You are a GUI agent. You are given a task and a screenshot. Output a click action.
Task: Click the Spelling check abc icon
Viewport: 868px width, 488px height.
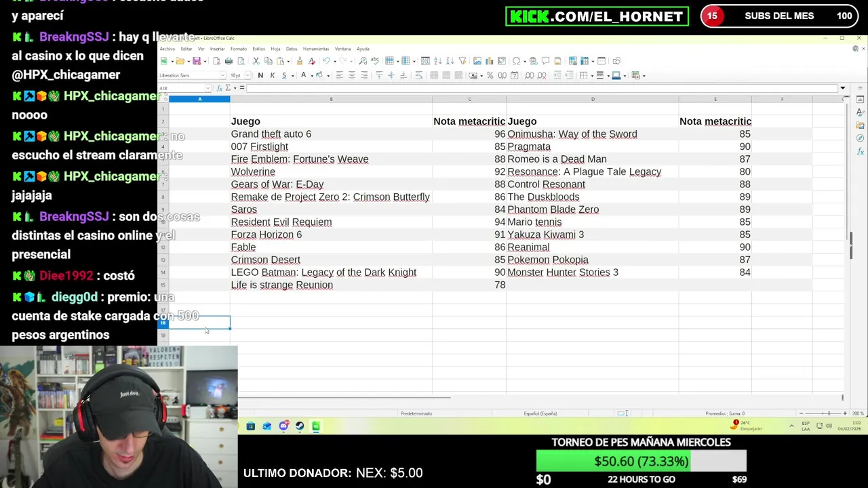375,61
